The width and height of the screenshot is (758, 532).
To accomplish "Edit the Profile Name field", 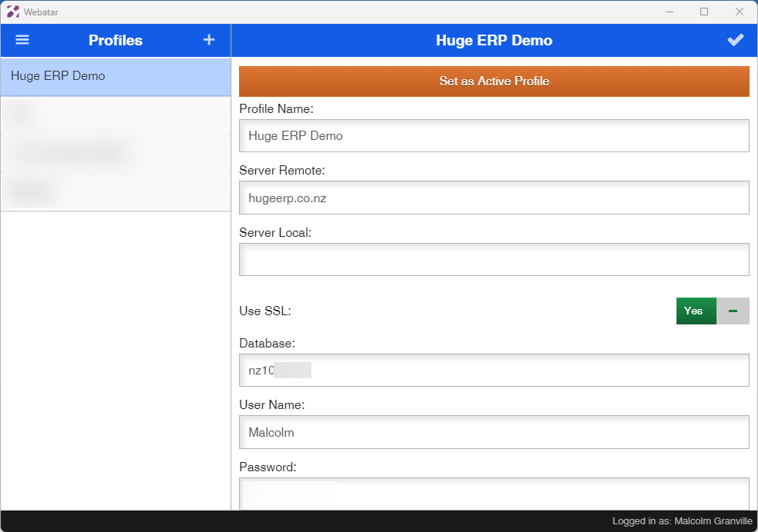I will pos(494,136).
